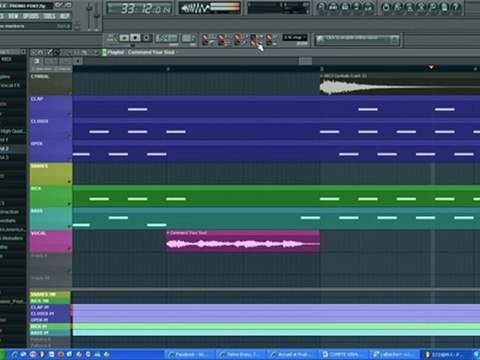Viewport: 480px width, 360px height.
Task: Select the Vocal FX item in the browser
Action: point(10,86)
